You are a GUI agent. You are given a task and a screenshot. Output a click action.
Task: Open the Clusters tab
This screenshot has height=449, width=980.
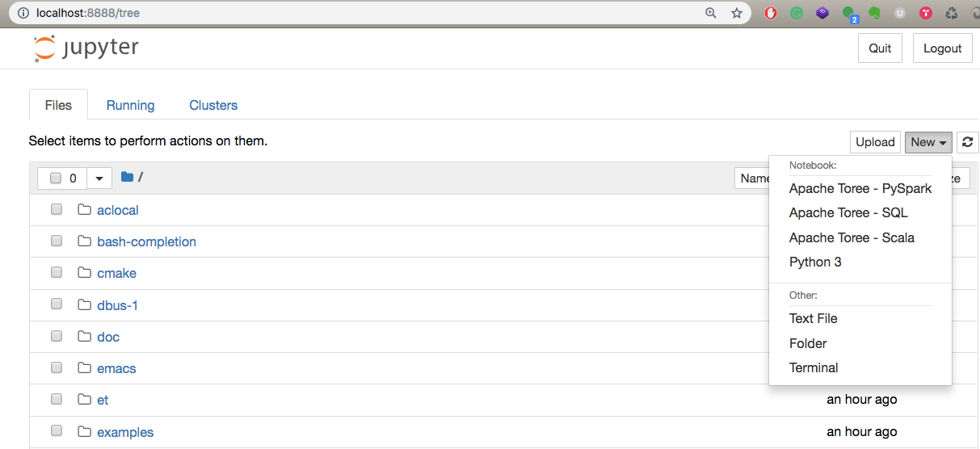click(213, 105)
